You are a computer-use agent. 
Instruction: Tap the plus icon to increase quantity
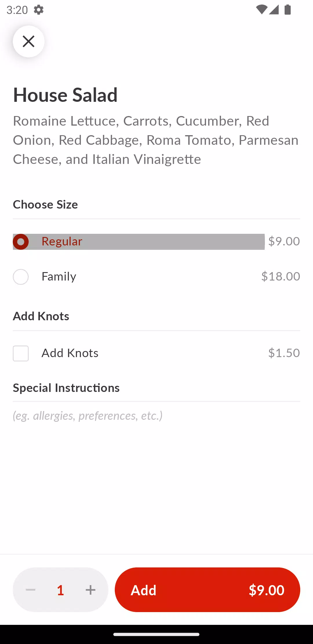pos(90,590)
